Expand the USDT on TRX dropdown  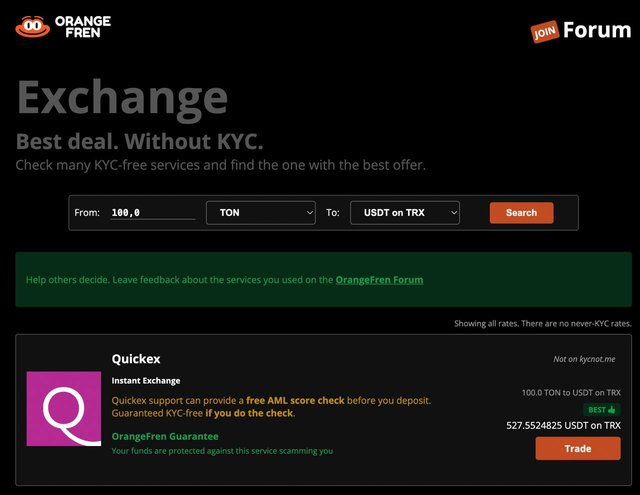[404, 213]
